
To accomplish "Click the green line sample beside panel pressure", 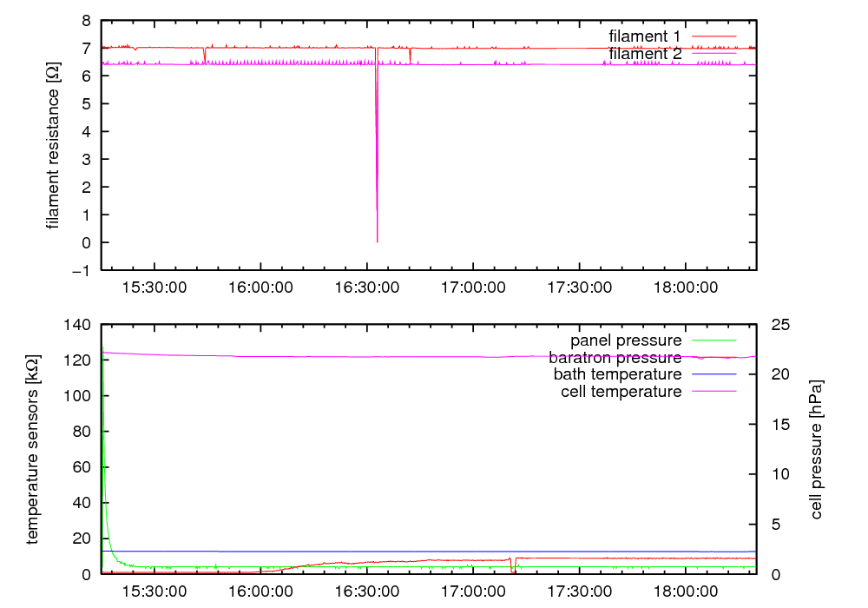I will tap(713, 340).
